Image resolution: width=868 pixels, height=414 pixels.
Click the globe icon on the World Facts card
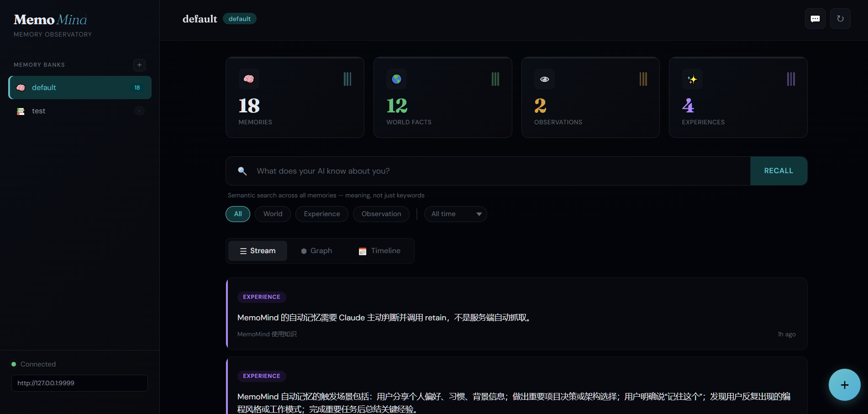click(396, 79)
